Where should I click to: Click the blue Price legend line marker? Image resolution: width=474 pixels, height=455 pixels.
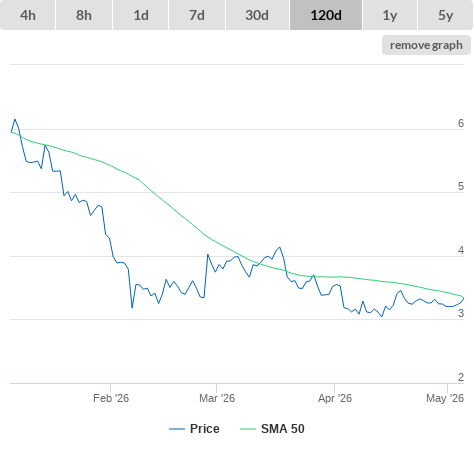[177, 429]
